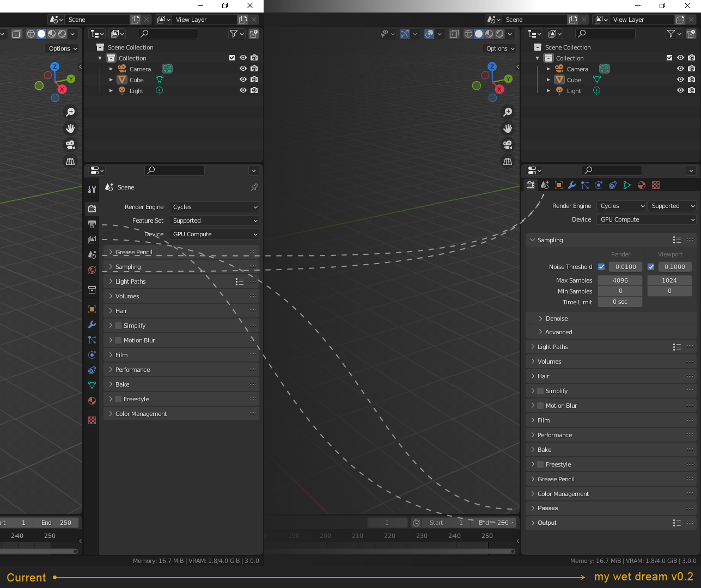The width and height of the screenshot is (701, 588).
Task: Open Physics properties tab in right window
Action: tap(599, 185)
